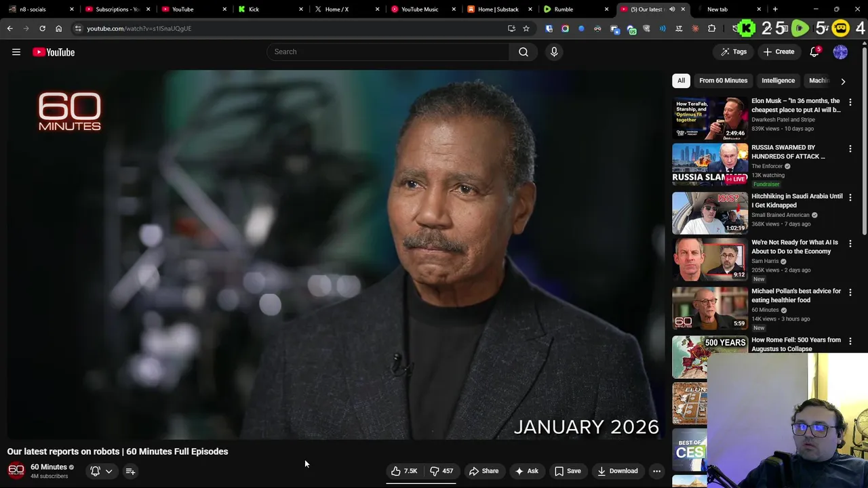
Task: Bookmark this page with the star
Action: tap(526, 28)
